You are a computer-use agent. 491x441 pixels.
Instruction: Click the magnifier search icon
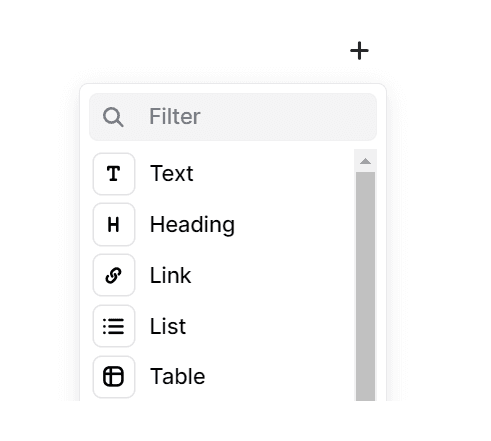(x=113, y=117)
